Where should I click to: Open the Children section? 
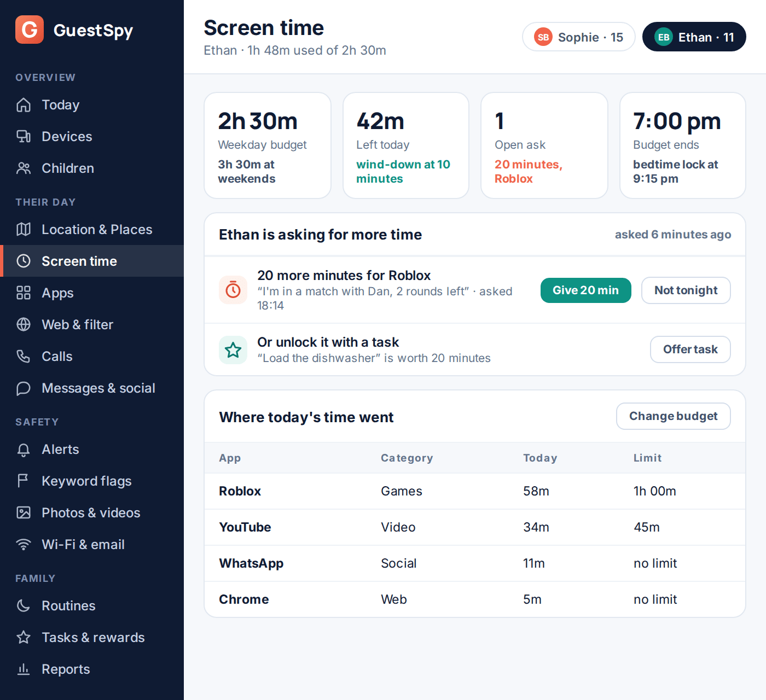click(92, 168)
